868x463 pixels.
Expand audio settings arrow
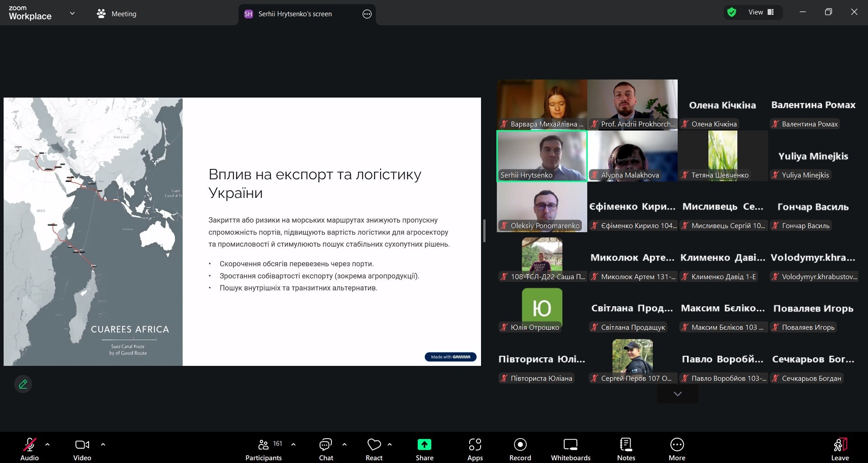pyautogui.click(x=47, y=444)
